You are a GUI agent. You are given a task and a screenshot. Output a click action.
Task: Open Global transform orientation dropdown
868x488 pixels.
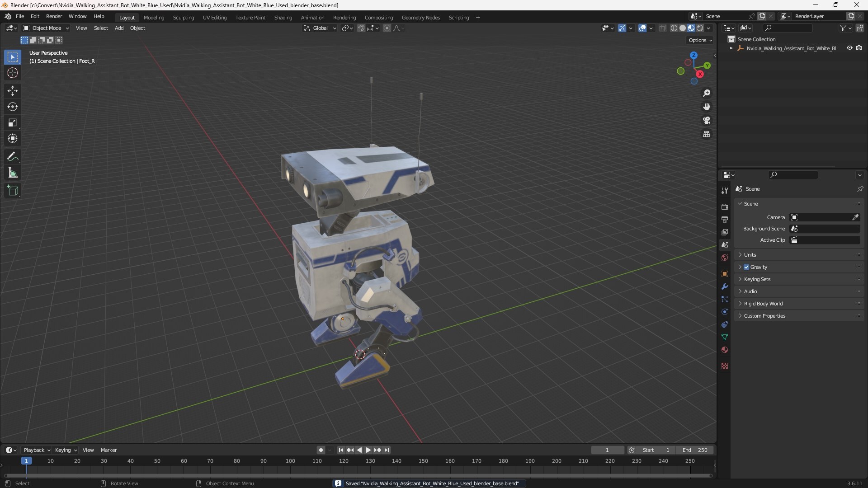click(320, 28)
